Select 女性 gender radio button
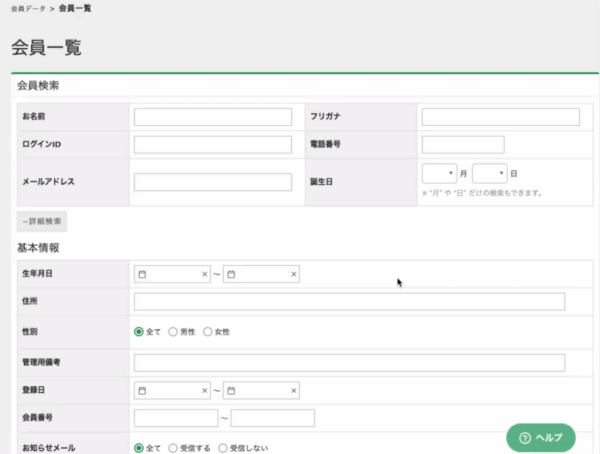 tap(207, 332)
